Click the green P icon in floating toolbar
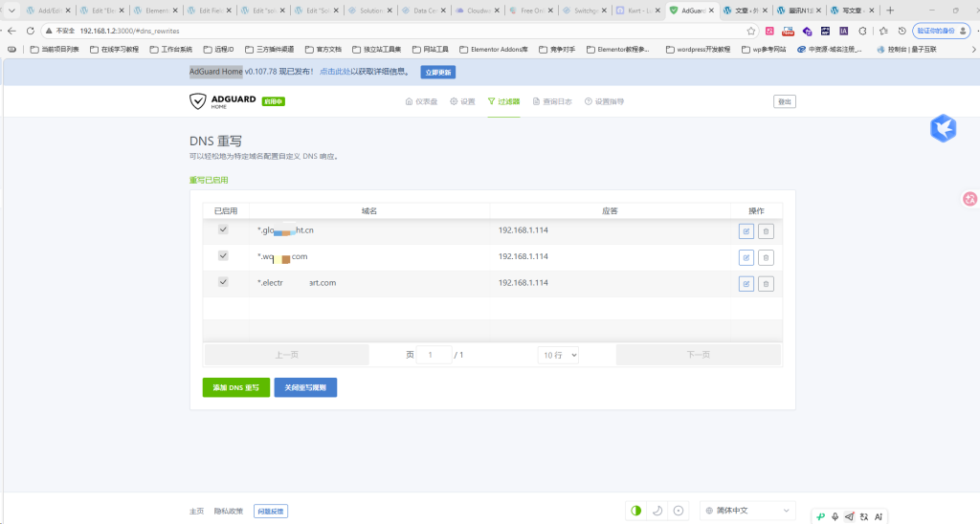Image resolution: width=980 pixels, height=524 pixels. point(820,516)
